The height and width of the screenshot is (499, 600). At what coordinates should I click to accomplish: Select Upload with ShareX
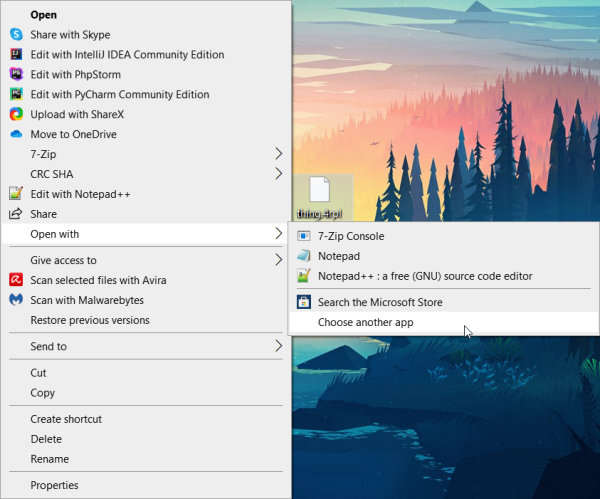tap(146, 114)
